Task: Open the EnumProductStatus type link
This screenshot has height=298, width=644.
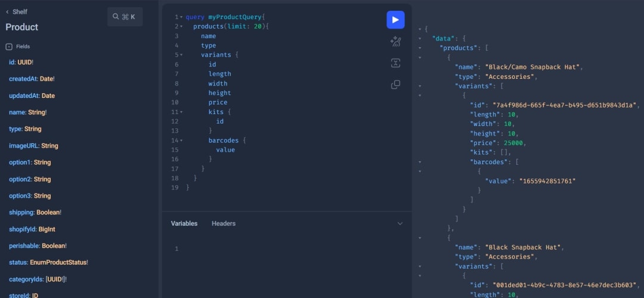Action: tap(58, 262)
